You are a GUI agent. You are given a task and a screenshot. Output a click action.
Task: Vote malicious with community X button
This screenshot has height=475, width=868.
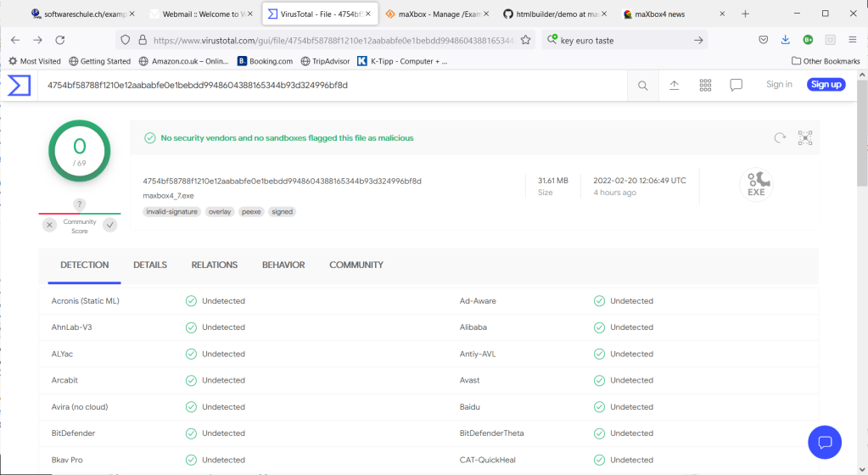[x=50, y=225]
